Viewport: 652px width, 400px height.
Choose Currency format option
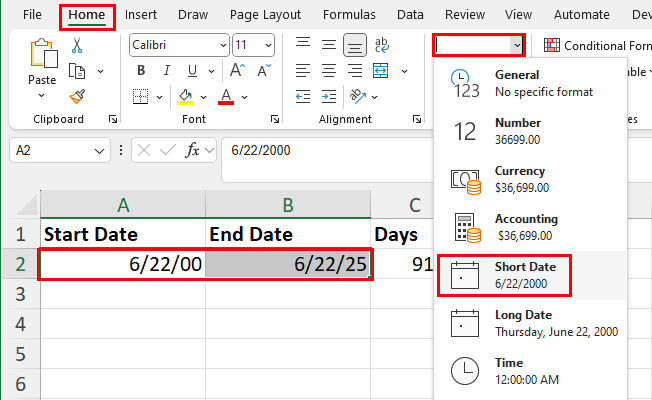click(x=531, y=179)
